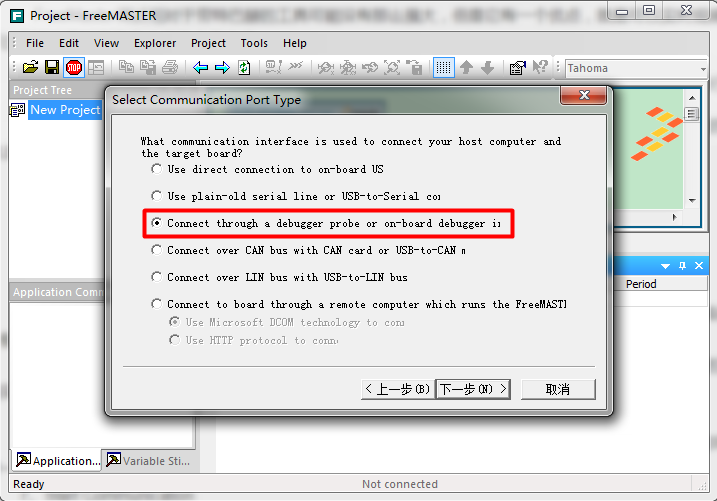Click the fit-to-window graph toolbar icon
717x501 pixels.
coord(392,68)
